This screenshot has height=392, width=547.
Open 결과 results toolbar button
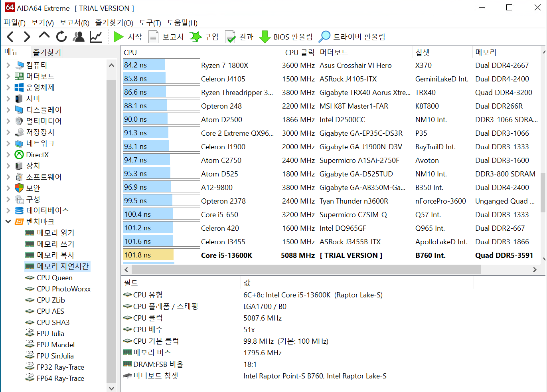[x=239, y=37]
